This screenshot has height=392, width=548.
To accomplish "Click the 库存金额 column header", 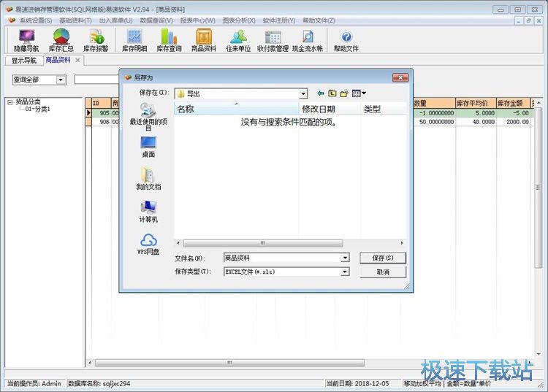I will [x=513, y=103].
